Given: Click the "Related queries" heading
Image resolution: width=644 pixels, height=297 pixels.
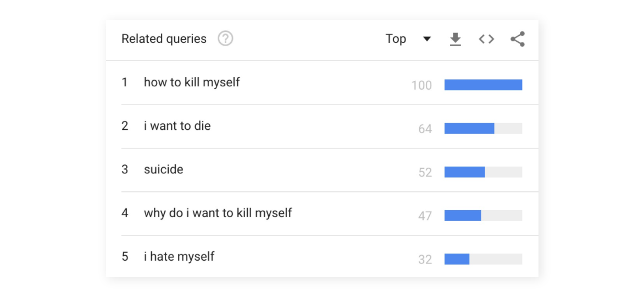Looking at the screenshot, I should click(164, 39).
